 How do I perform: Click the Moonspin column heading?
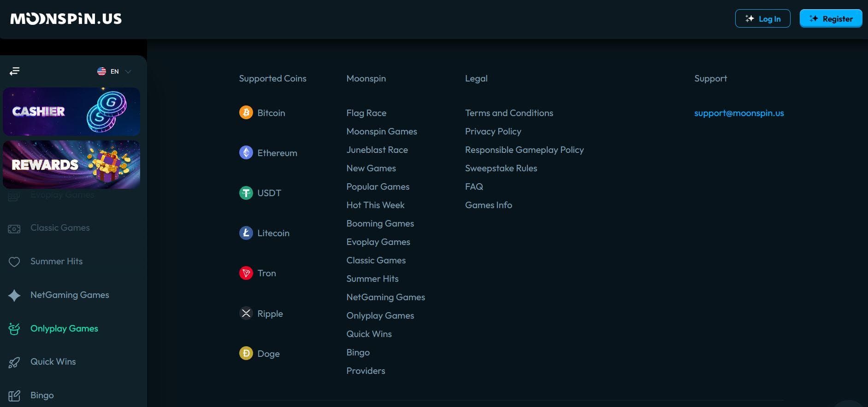366,78
